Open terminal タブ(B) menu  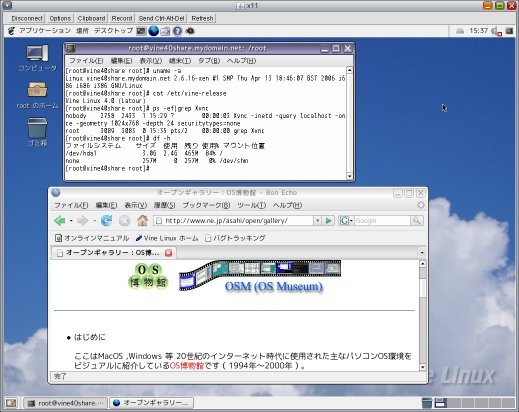pyautogui.click(x=209, y=61)
